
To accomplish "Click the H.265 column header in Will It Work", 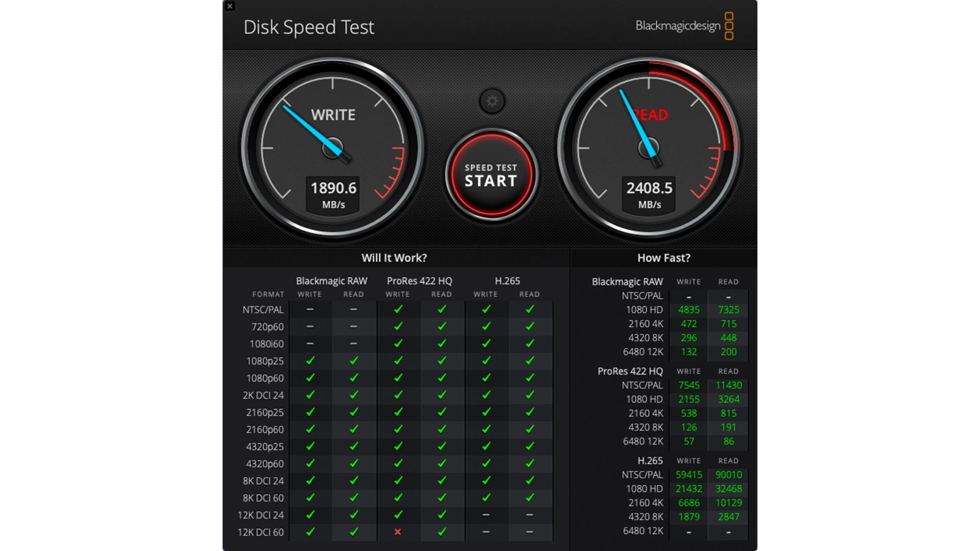I will [507, 281].
